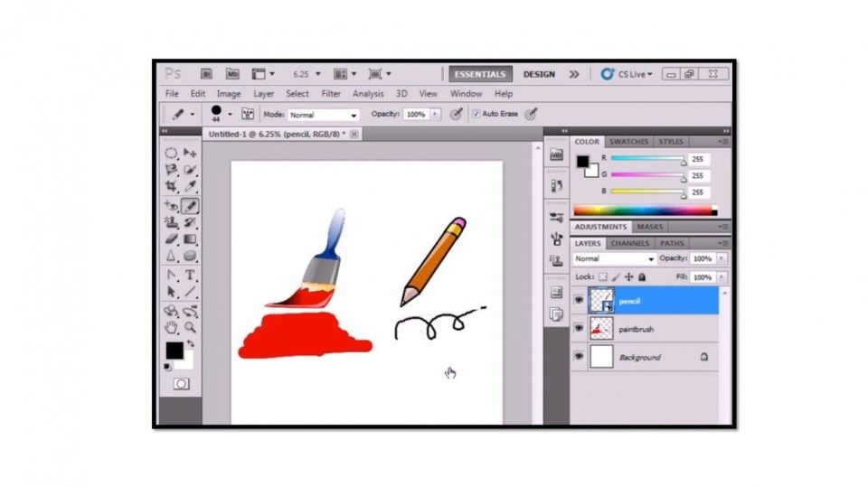
Task: Toggle tablet pressure for opacity
Action: (x=456, y=114)
